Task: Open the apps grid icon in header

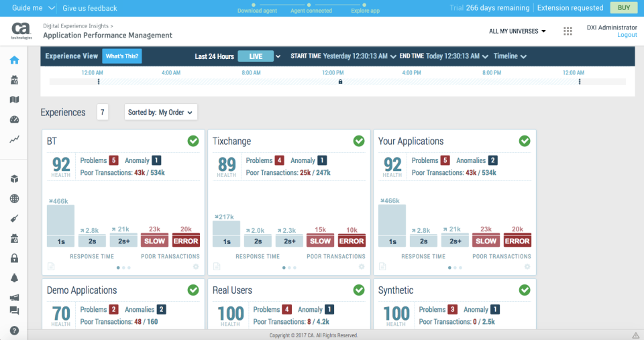Action: tap(568, 32)
